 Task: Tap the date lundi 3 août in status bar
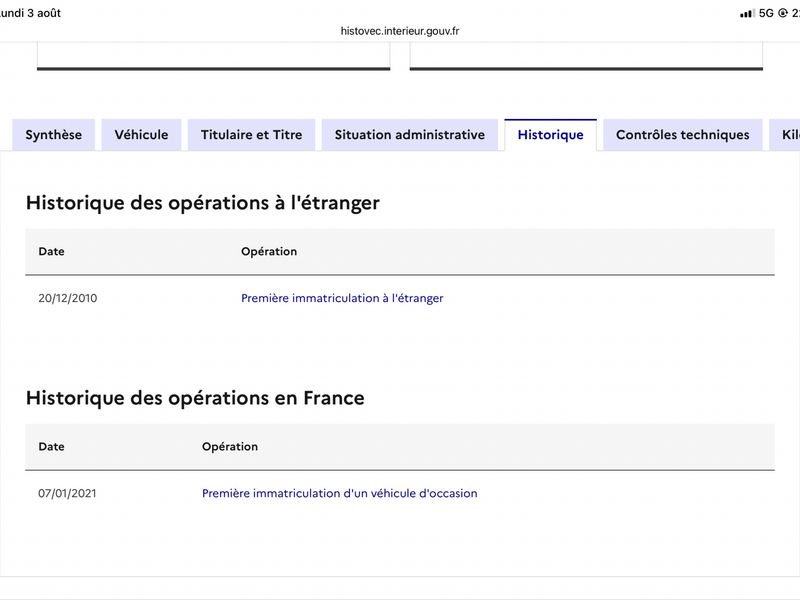click(30, 13)
